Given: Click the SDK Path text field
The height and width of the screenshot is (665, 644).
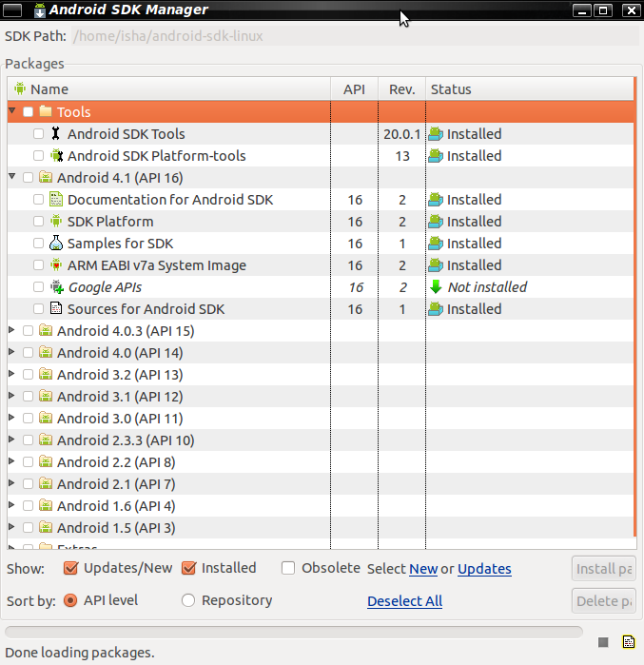Looking at the screenshot, I should 355,36.
